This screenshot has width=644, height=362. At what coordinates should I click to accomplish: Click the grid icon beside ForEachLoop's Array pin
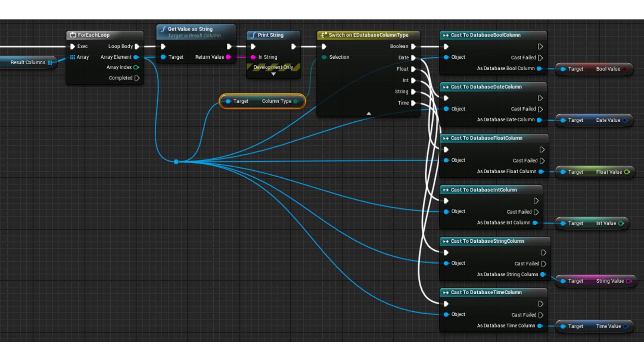pos(73,57)
